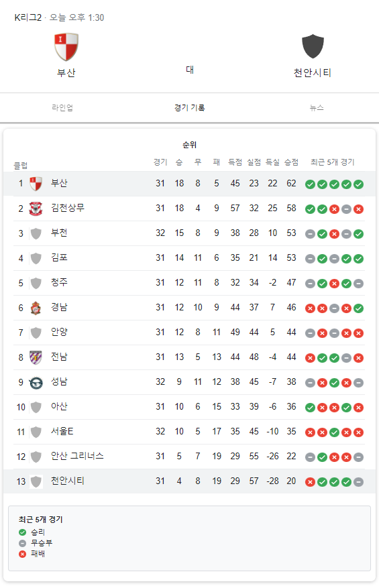Select the 경기 기록 tab
379x588 pixels.
click(x=189, y=108)
